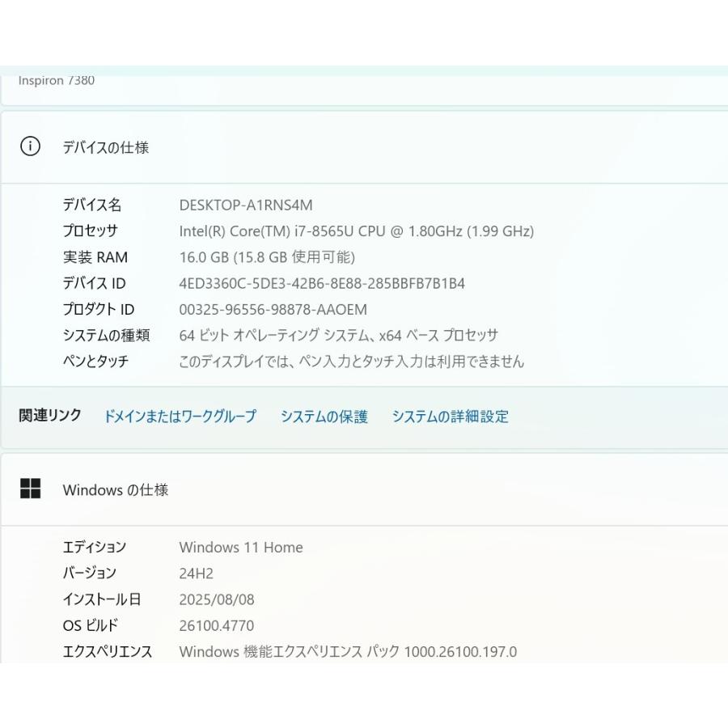Click the Windows logo icon beside Windows の仕様

point(32,489)
